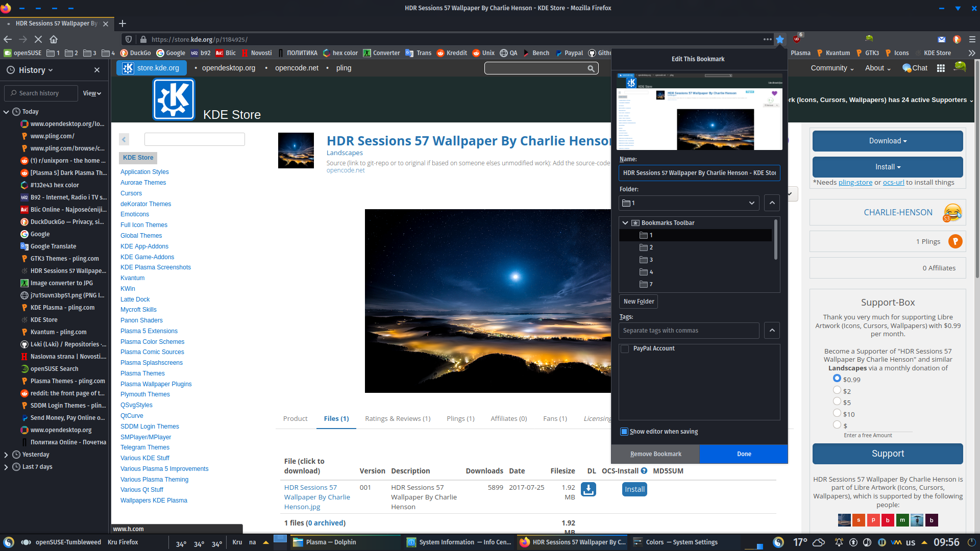
Task: Open the Download dropdown button
Action: (x=888, y=141)
